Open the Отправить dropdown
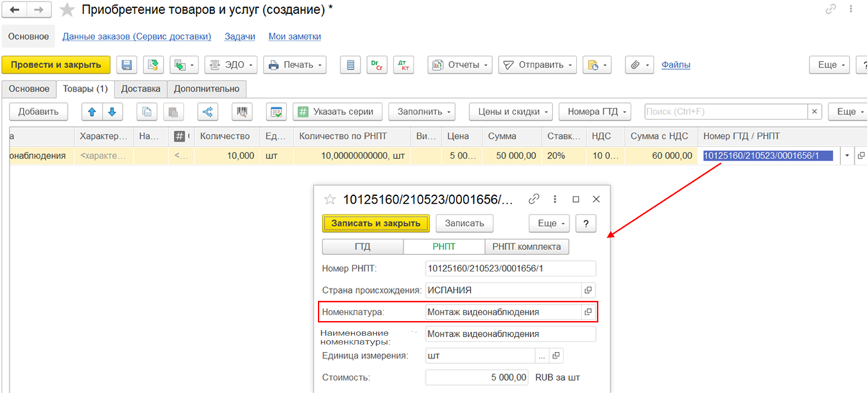 pos(538,65)
